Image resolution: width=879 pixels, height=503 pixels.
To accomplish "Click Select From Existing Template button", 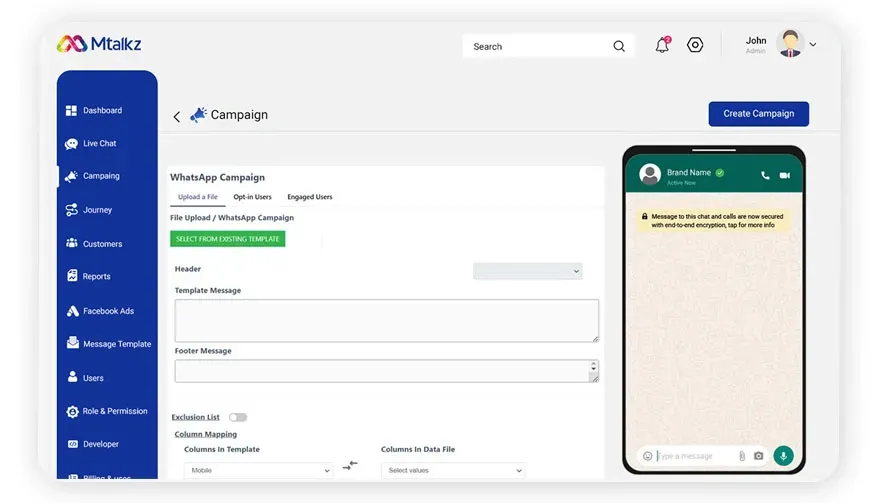I will [228, 239].
